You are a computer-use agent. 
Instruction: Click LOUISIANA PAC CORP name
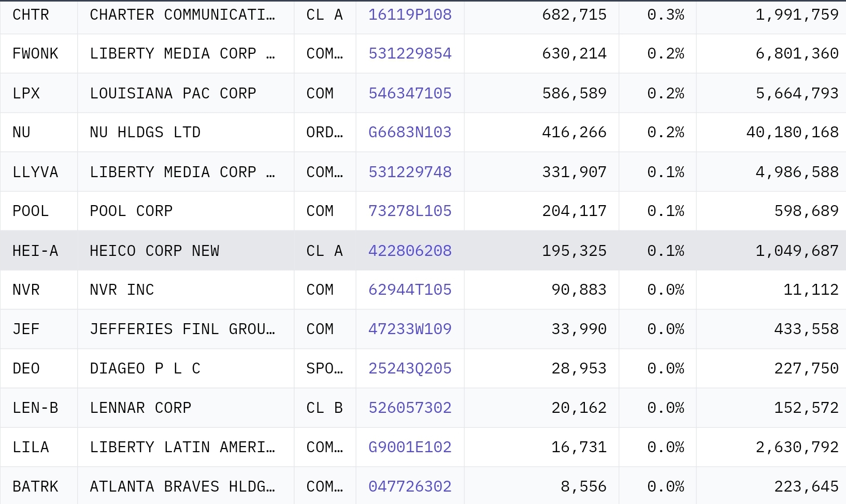[173, 93]
